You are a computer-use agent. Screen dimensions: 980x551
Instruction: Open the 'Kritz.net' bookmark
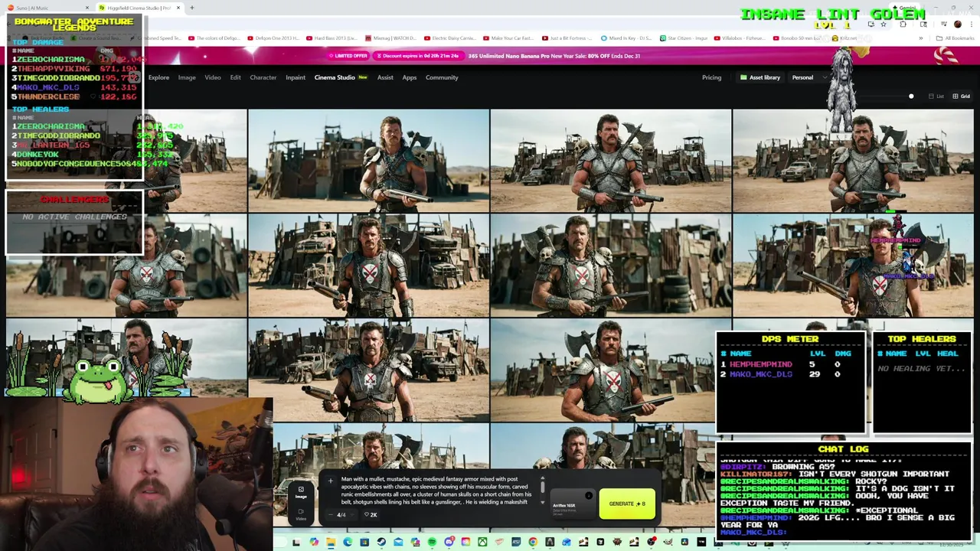pyautogui.click(x=844, y=38)
